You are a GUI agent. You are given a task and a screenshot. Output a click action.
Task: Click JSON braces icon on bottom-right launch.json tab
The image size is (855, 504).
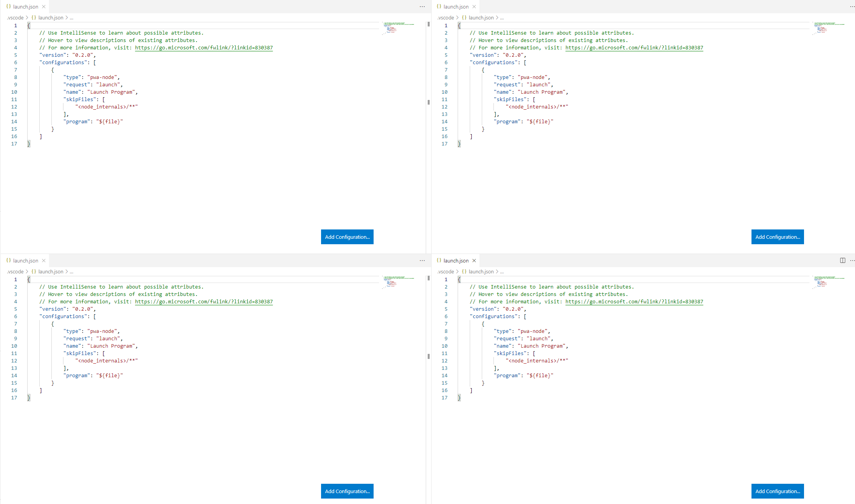click(x=439, y=261)
